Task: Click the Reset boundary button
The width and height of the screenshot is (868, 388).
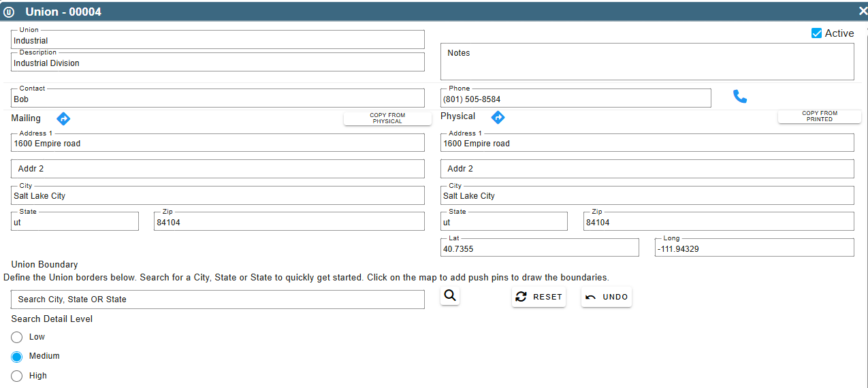Action: coord(539,297)
